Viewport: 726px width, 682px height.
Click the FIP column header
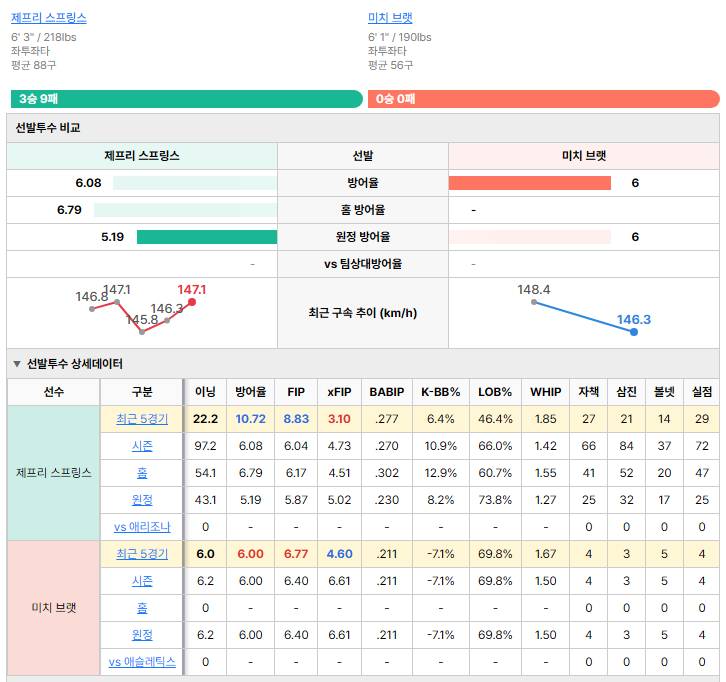[x=296, y=392]
